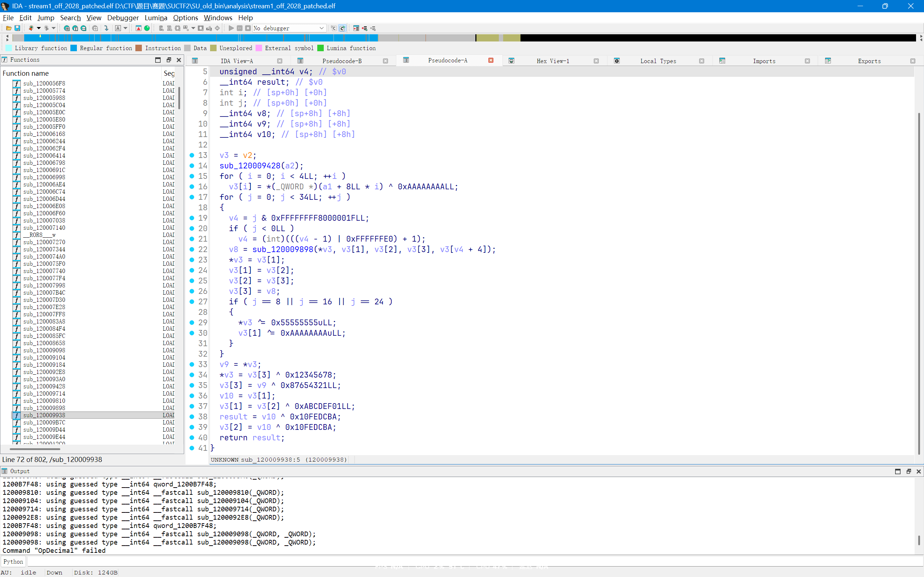This screenshot has width=924, height=577.
Task: Select sub_120009B7C in Functions list
Action: pos(44,422)
